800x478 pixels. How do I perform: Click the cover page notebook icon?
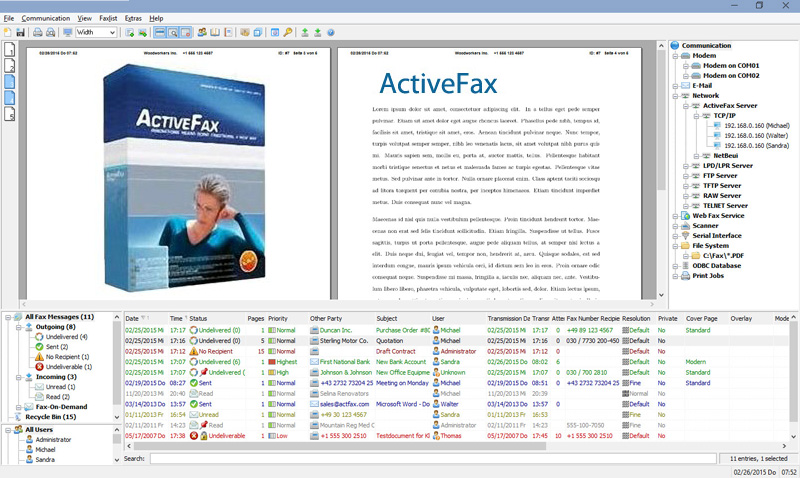pos(228,32)
